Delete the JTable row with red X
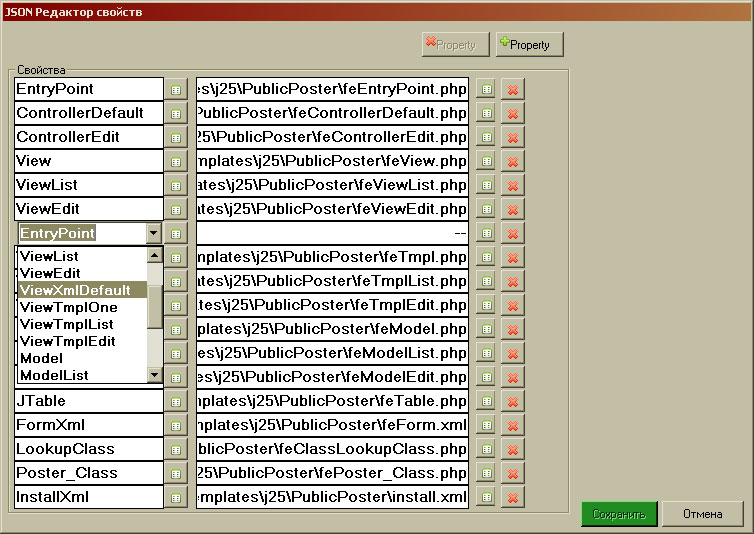Screen dimensions: 754x534 513,402
